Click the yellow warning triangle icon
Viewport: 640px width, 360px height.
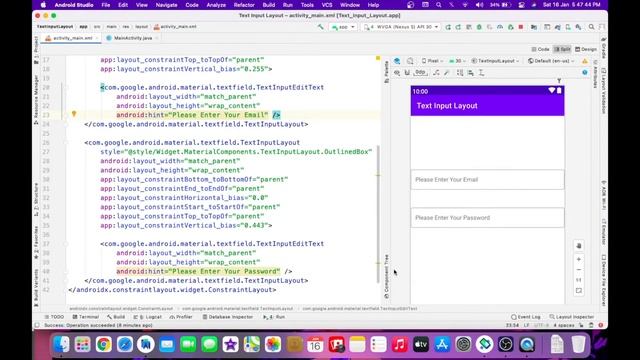pos(585,61)
